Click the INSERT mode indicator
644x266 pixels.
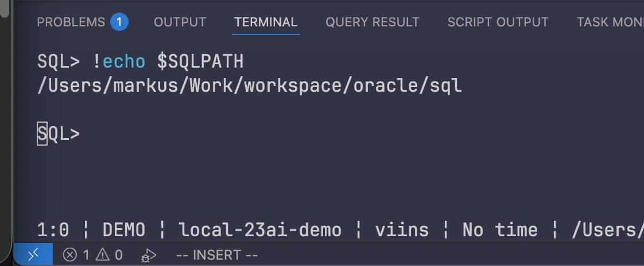tap(217, 255)
